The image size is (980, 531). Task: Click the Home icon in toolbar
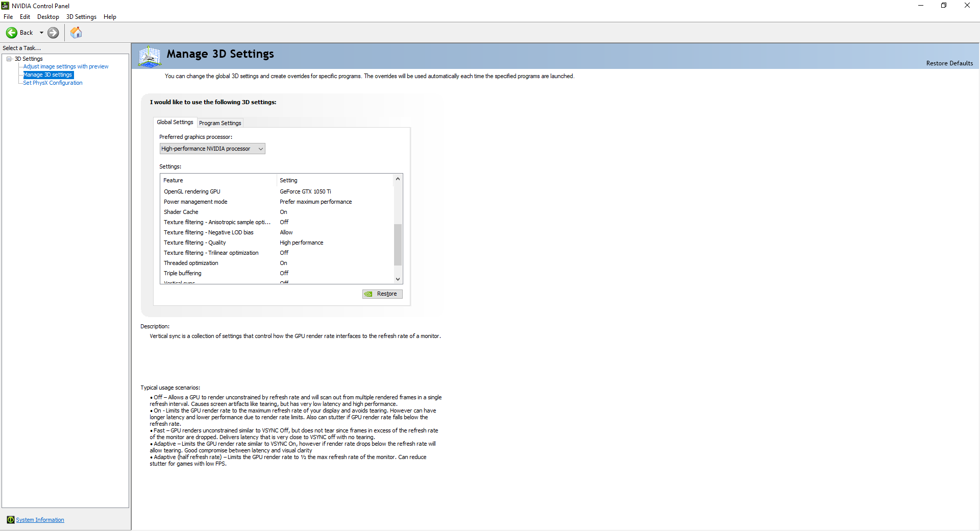(76, 33)
